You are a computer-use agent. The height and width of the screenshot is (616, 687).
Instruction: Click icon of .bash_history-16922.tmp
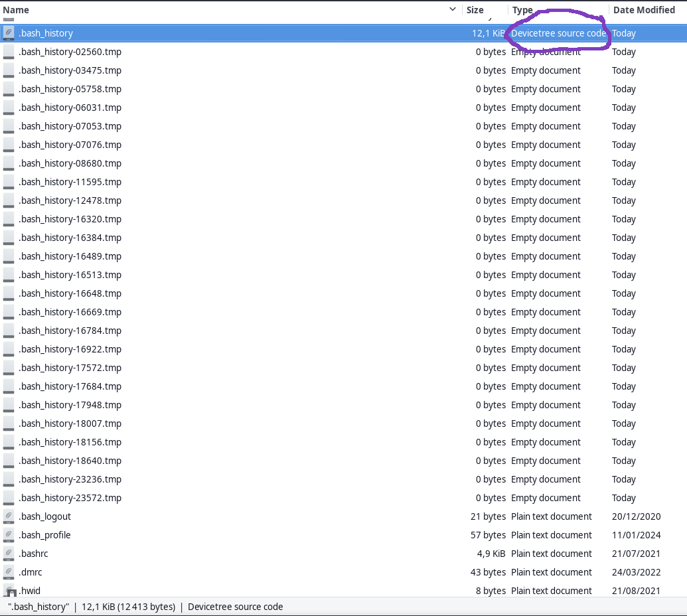(x=9, y=349)
